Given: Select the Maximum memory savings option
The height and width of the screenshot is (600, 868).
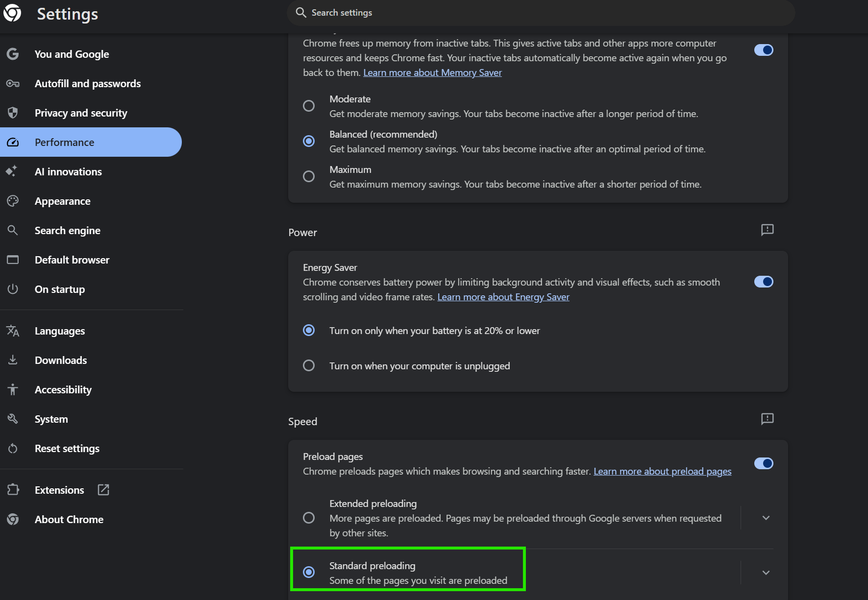Looking at the screenshot, I should (x=309, y=176).
